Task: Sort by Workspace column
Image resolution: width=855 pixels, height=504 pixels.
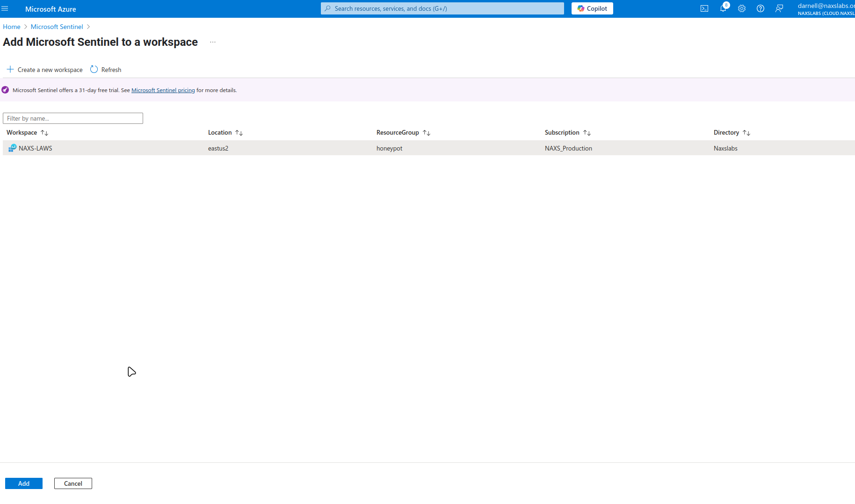Action: [28, 133]
